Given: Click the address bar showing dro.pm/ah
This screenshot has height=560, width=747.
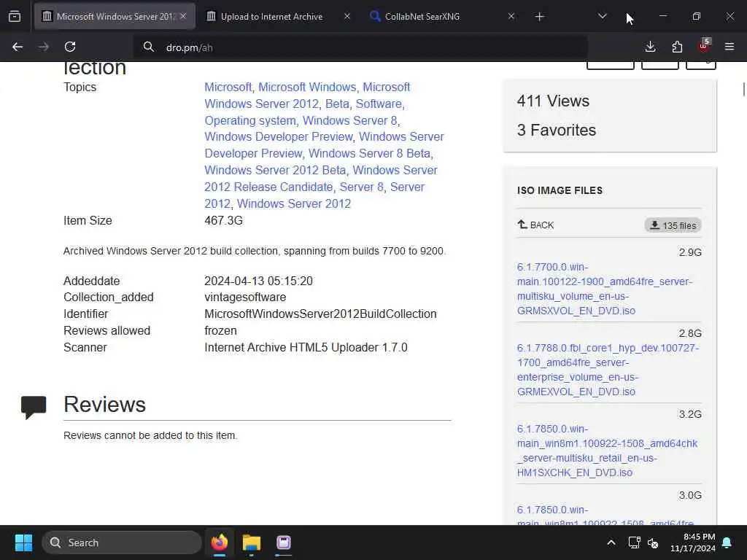Looking at the screenshot, I should pyautogui.click(x=360, y=47).
